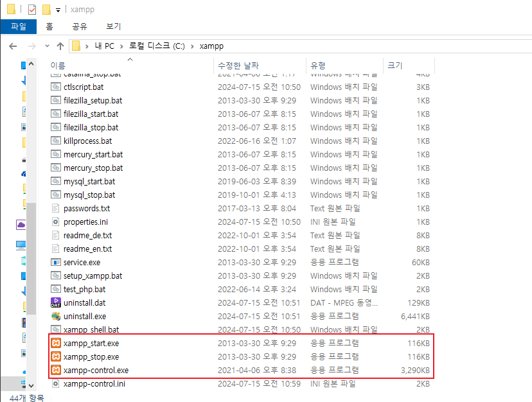This screenshot has height=402, width=532.
Task: Select mercury_stop.bat file name
Action: 93,168
